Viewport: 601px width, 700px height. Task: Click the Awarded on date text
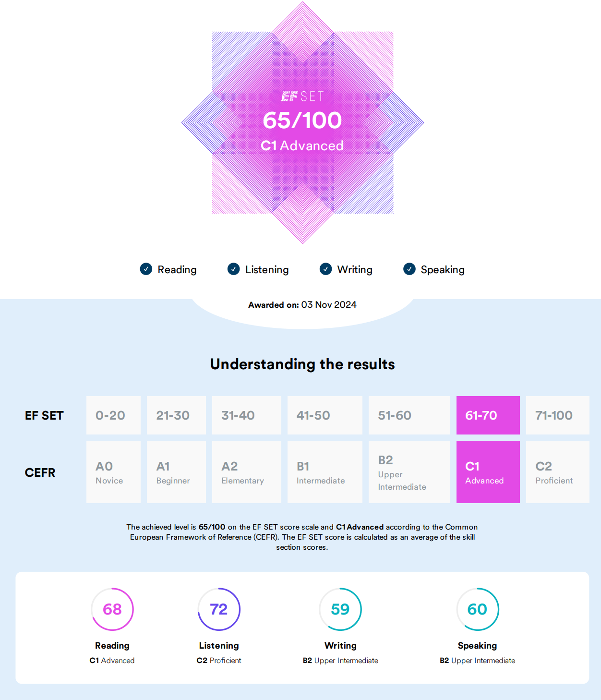(x=302, y=305)
